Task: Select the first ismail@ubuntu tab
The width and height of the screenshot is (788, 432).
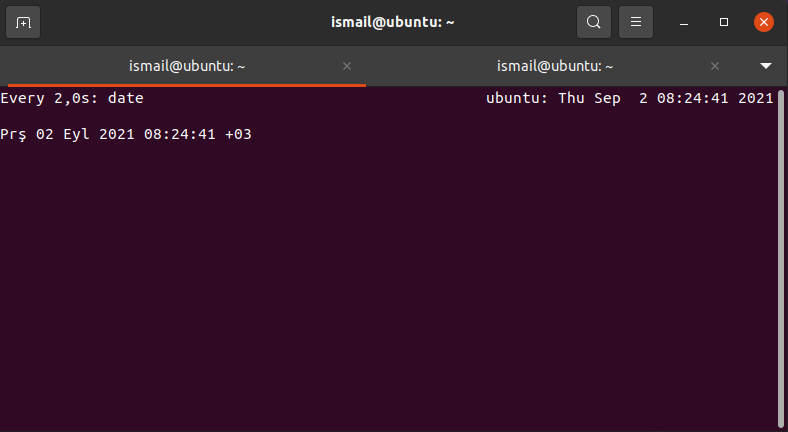Action: tap(187, 66)
